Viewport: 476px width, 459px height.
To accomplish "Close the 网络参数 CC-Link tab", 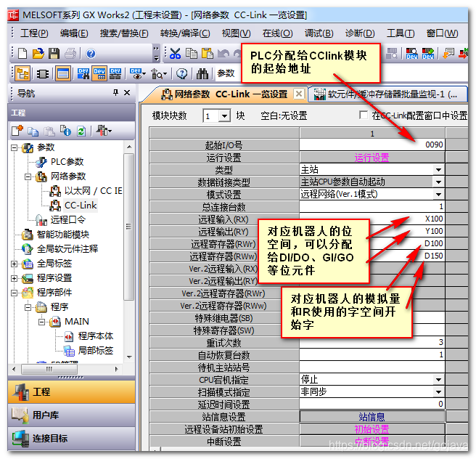I will click(x=299, y=94).
